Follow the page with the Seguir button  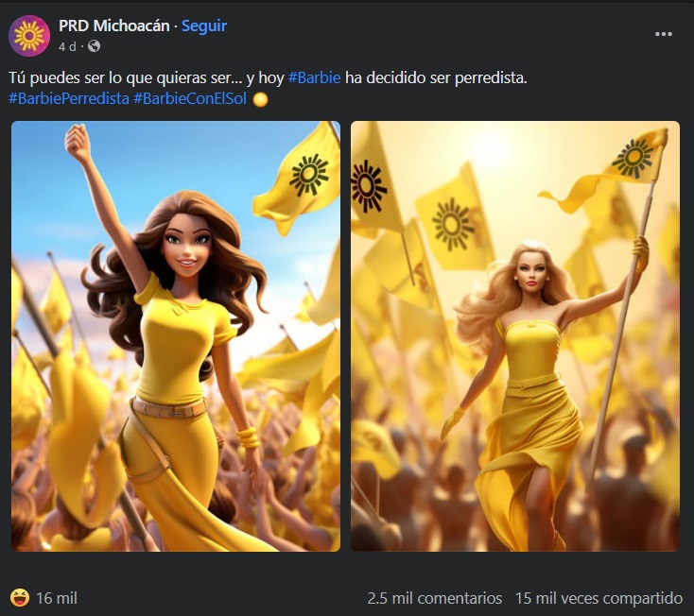click(204, 26)
